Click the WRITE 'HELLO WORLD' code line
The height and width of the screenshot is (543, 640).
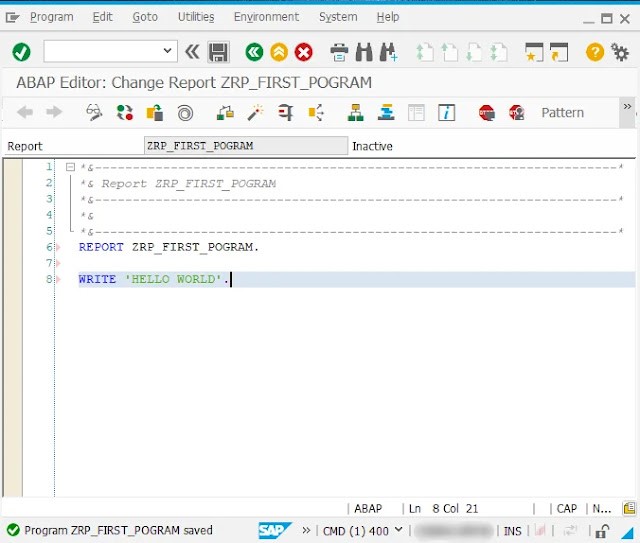[x=356, y=279]
